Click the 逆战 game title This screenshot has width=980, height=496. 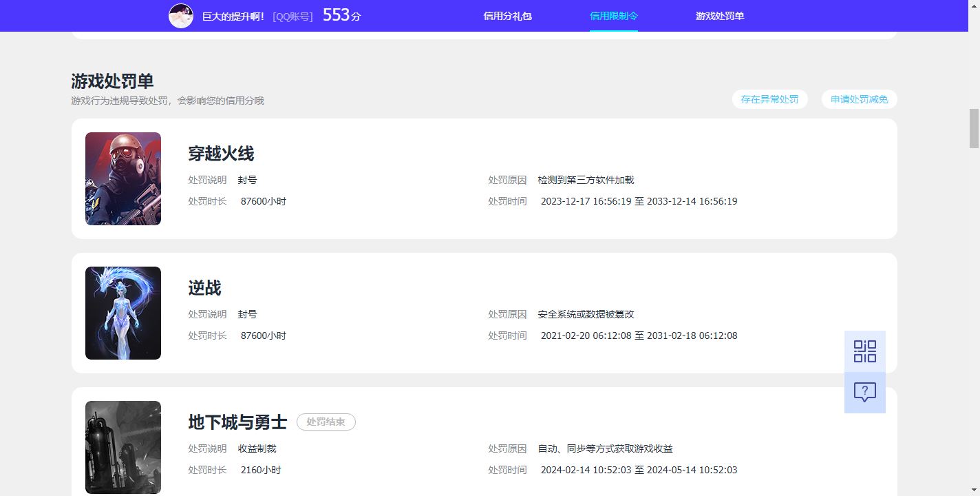pos(204,288)
